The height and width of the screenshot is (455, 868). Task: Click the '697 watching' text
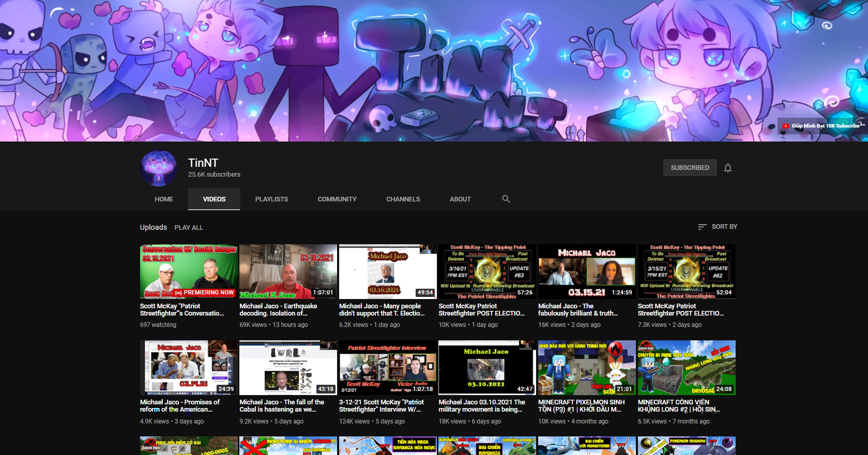pyautogui.click(x=158, y=325)
